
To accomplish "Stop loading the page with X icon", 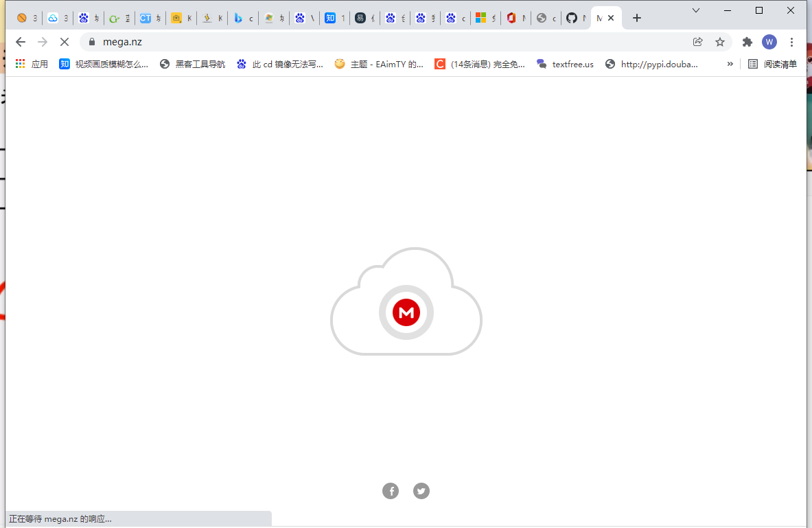I will click(64, 41).
